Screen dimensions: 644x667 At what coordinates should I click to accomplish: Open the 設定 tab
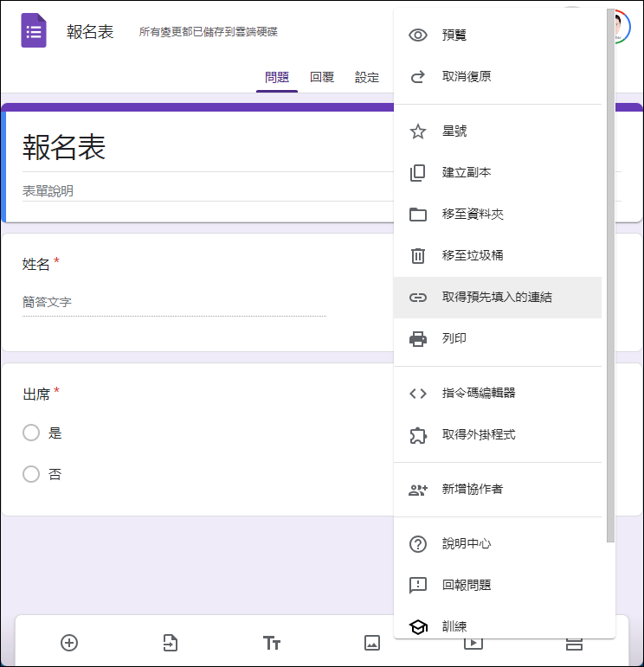pyautogui.click(x=367, y=77)
